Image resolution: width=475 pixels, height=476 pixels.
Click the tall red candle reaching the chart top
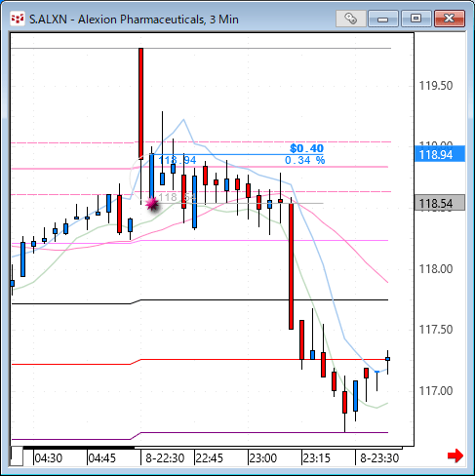(140, 102)
